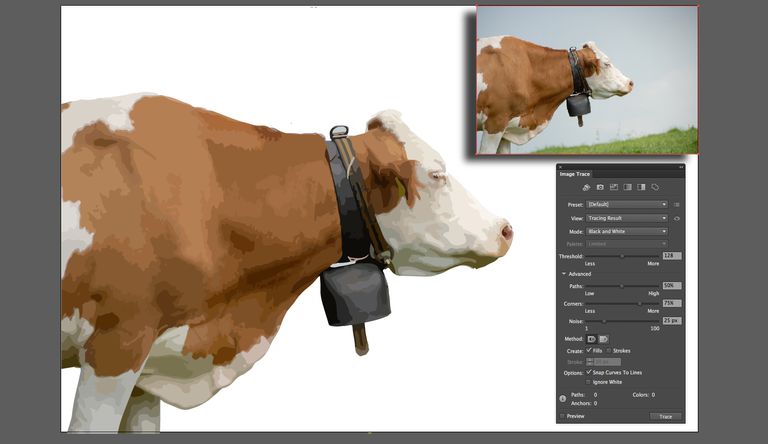Viewport: 768px width, 444px height.
Task: Select the High Color camera preset icon
Action: 600,187
